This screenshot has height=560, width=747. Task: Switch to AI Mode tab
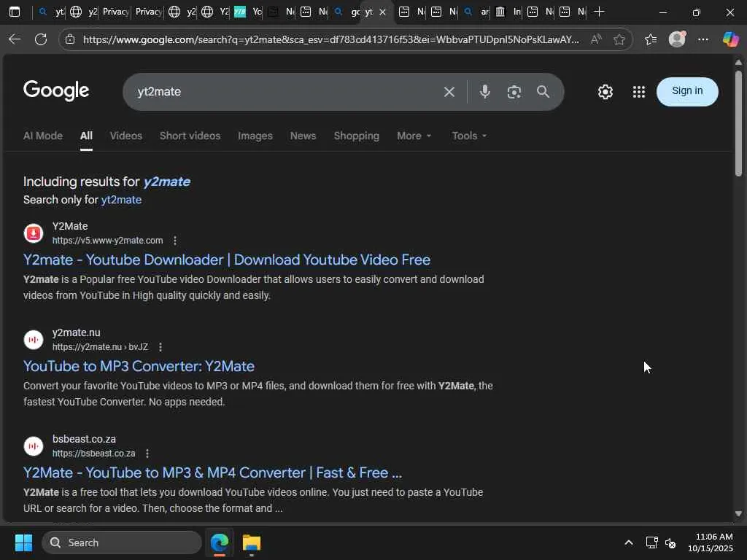[43, 136]
